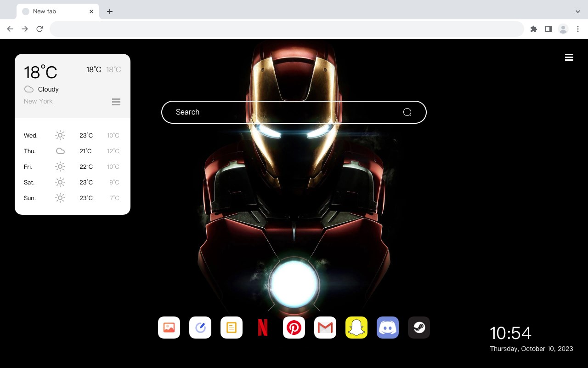Open Snapchat shortcut icon

[x=356, y=328]
